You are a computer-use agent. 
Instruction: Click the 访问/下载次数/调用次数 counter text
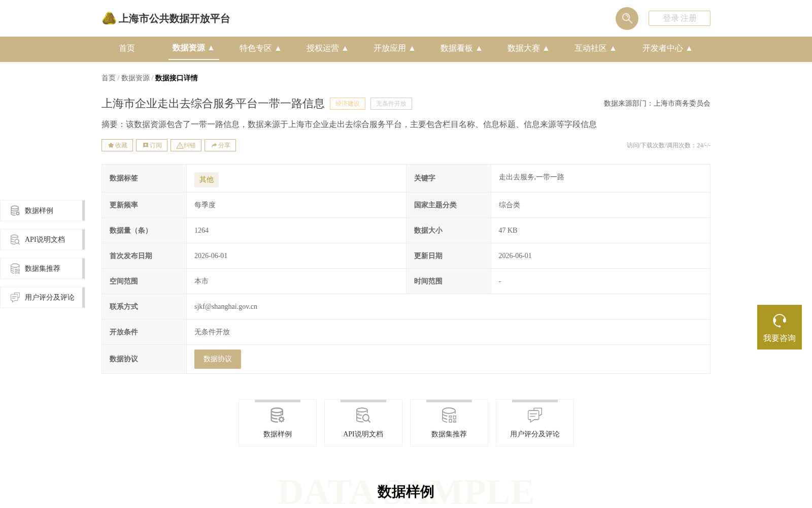[668, 145]
